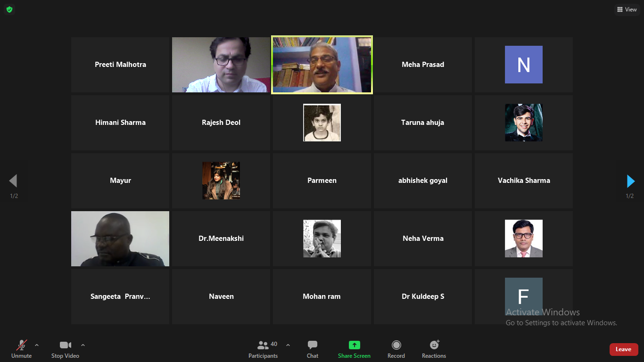Image resolution: width=644 pixels, height=362 pixels.
Task: Expand the arrow beside Participants
Action: 288,345
